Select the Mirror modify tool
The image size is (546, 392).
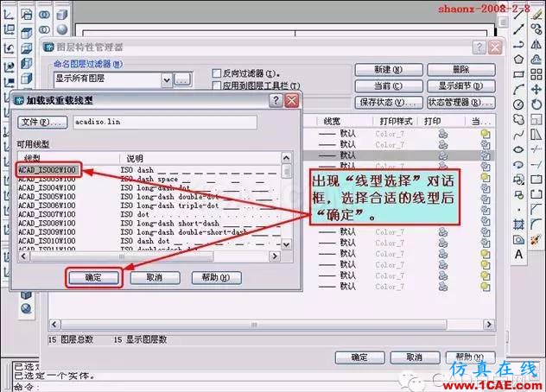[536, 44]
